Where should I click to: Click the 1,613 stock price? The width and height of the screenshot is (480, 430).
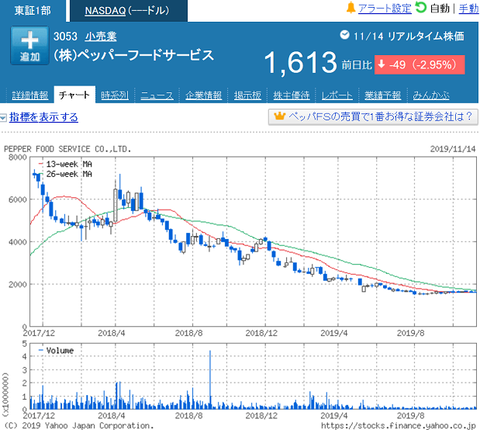tap(300, 63)
